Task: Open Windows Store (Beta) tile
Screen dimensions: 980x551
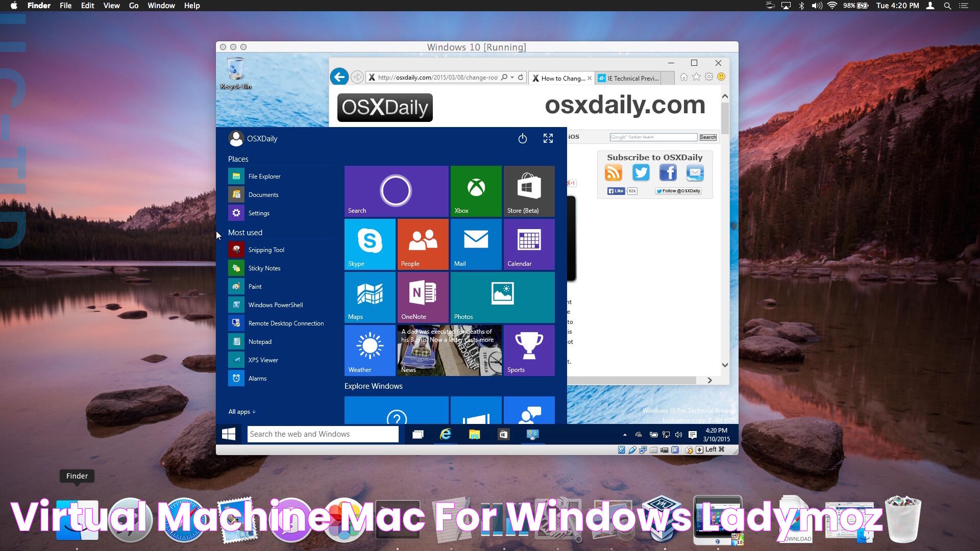Action: (x=529, y=190)
